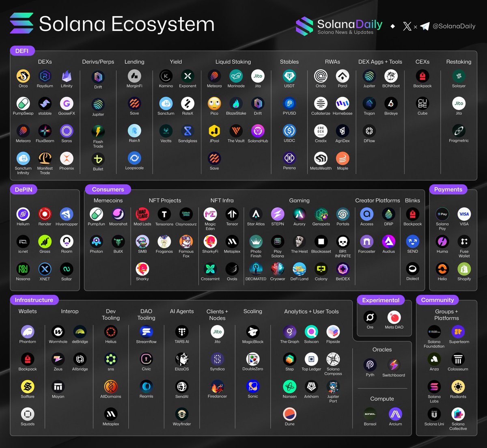Click the Audius icon
The height and width of the screenshot is (448, 487).
click(x=388, y=241)
